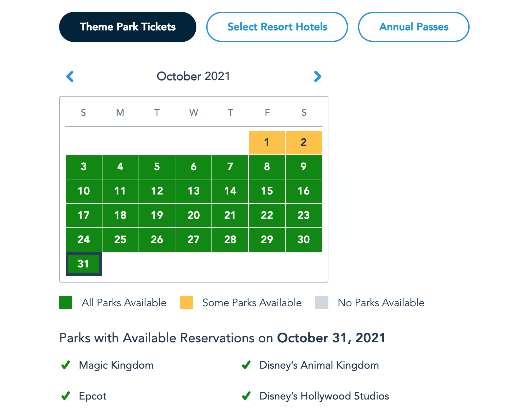532x412 pixels.
Task: Switch to the Annual Passes tab
Action: click(x=413, y=27)
